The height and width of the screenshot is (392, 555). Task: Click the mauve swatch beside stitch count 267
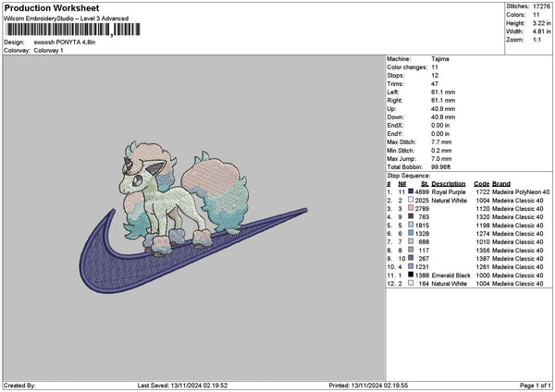[x=411, y=258]
